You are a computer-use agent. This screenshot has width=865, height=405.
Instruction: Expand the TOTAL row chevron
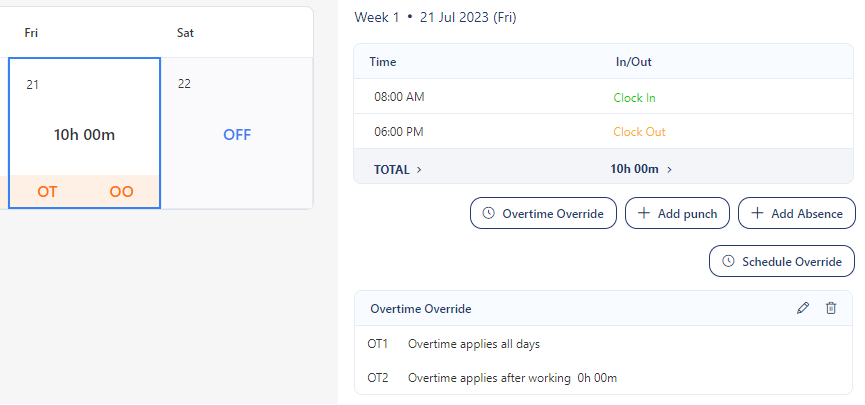click(419, 170)
